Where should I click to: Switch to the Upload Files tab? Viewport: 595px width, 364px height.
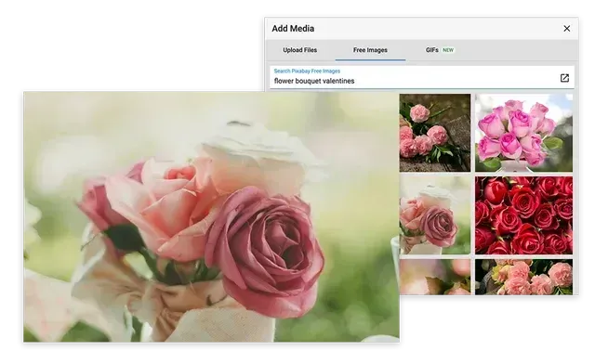tap(299, 50)
